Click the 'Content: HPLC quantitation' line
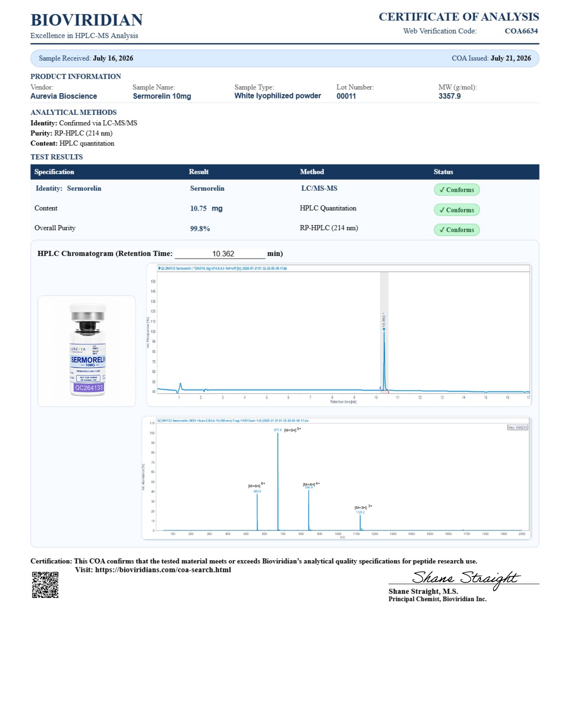Viewport: 563px width, 728px height. 72,143
